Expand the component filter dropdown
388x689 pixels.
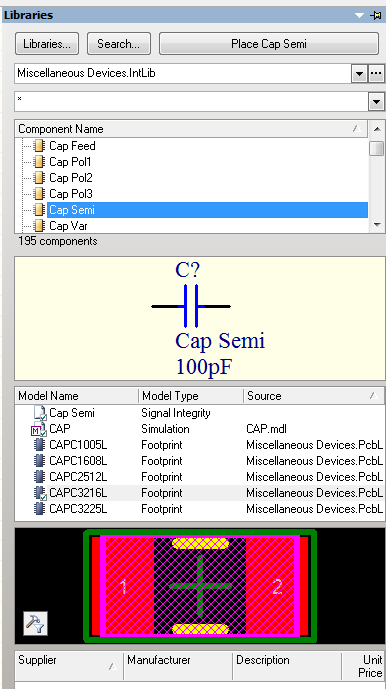(x=376, y=102)
